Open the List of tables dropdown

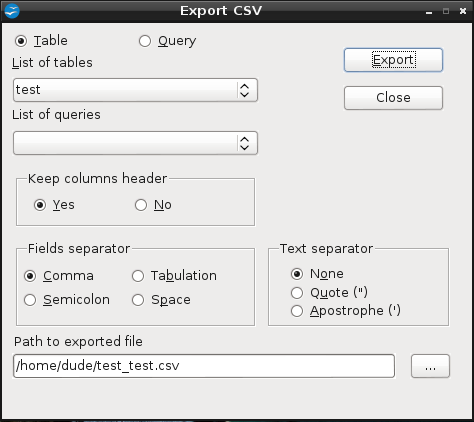tap(135, 90)
